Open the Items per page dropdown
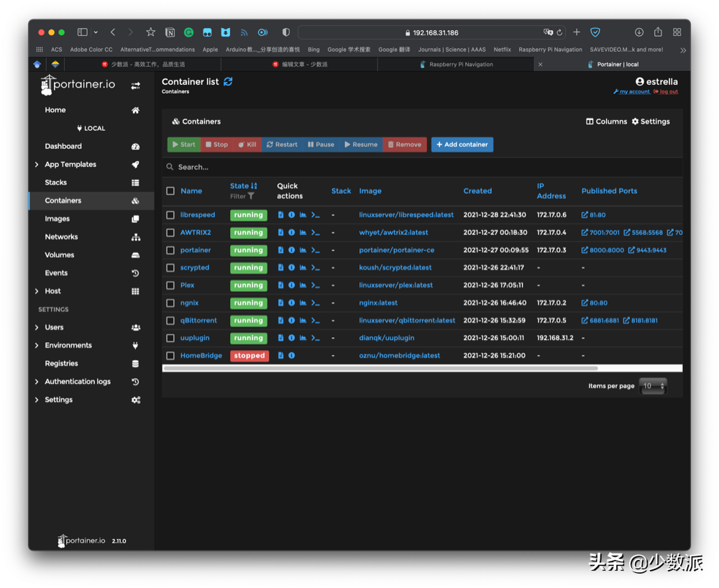The image size is (719, 588). [x=653, y=386]
